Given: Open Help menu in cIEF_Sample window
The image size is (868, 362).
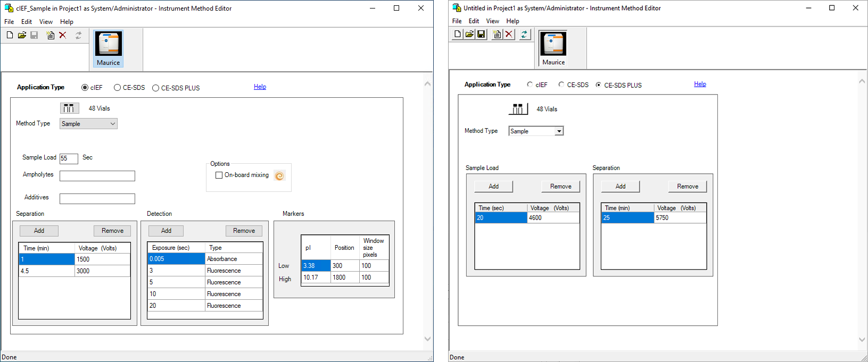Looking at the screenshot, I should pos(67,22).
